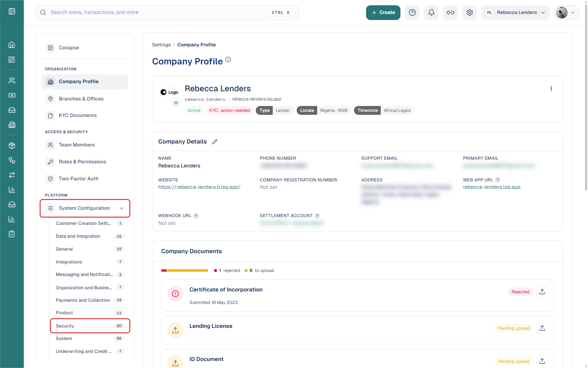Screen dimensions: 588x368
Task: Open KYC Documents settings
Action: (85, 116)
